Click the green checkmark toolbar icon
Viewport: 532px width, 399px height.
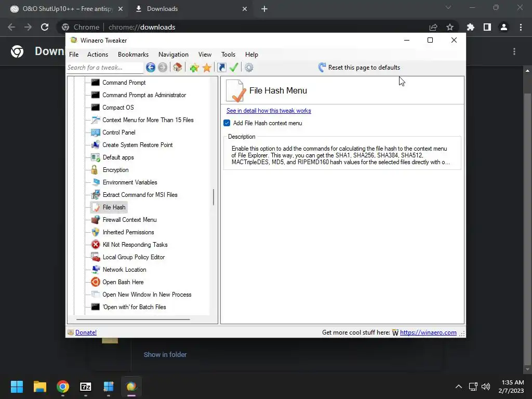click(x=234, y=68)
